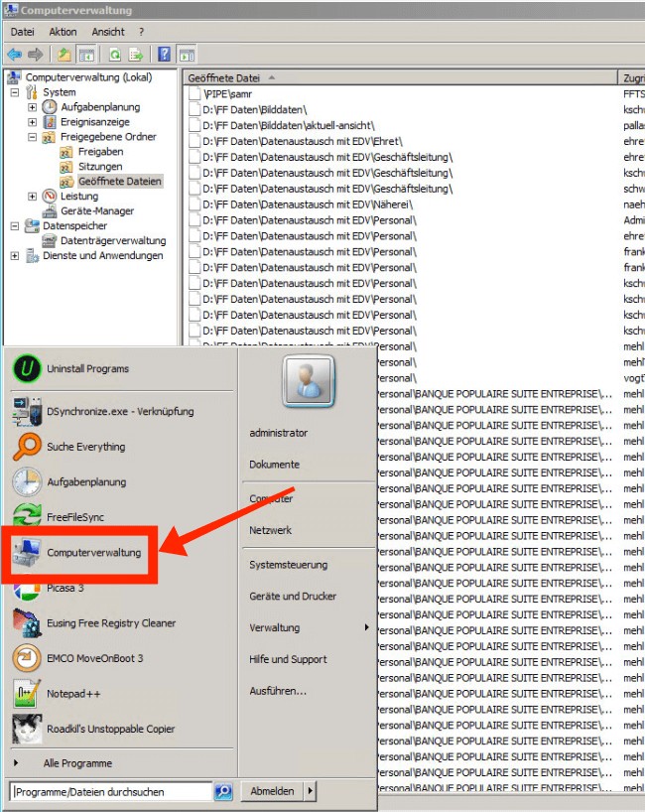Click the Back arrow in the toolbar
645x812 pixels.
click(14, 55)
